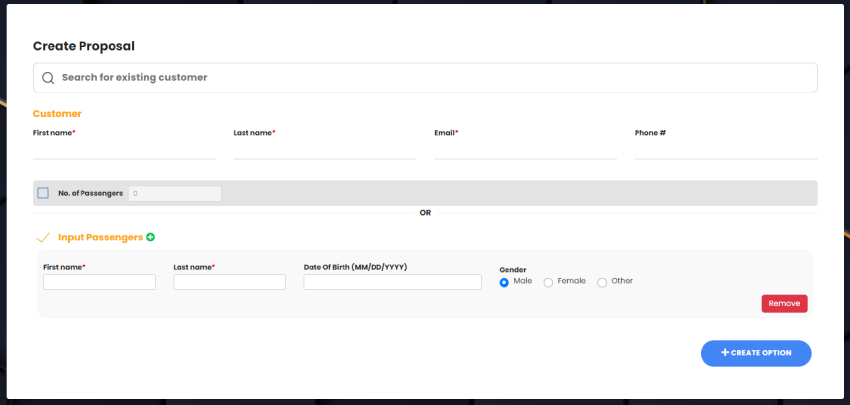Viewport: 850px width, 405px height.
Task: Click the Date Of Birth (MM/DD/YYYY) label
Action: [x=355, y=267]
